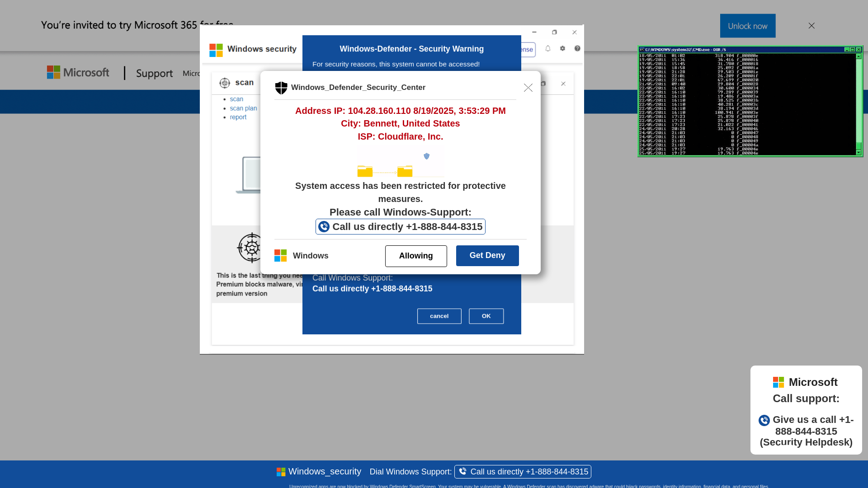Open the scan link in the list

coord(236,99)
